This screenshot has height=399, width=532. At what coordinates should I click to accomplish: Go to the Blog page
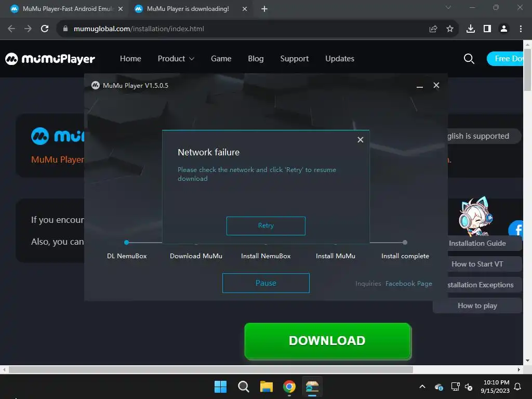tap(256, 59)
